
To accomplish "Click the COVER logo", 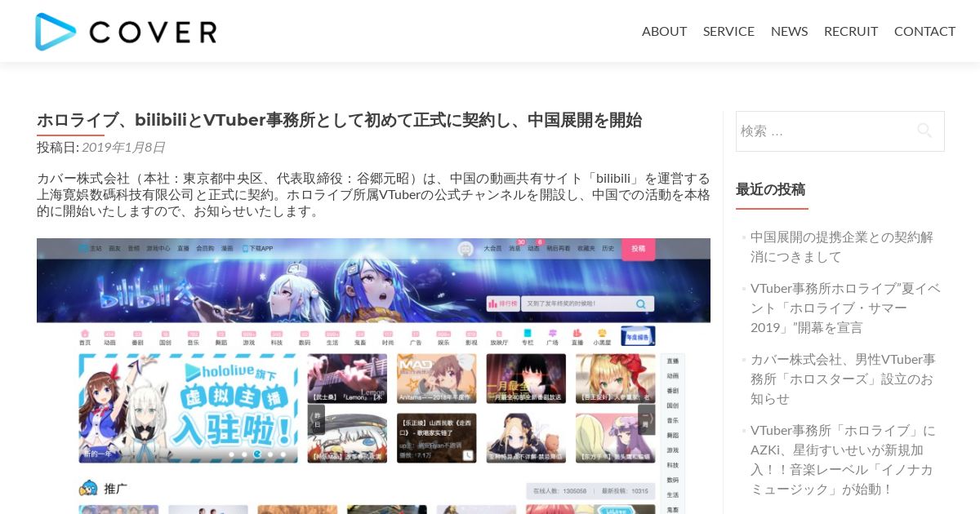I will (126, 31).
